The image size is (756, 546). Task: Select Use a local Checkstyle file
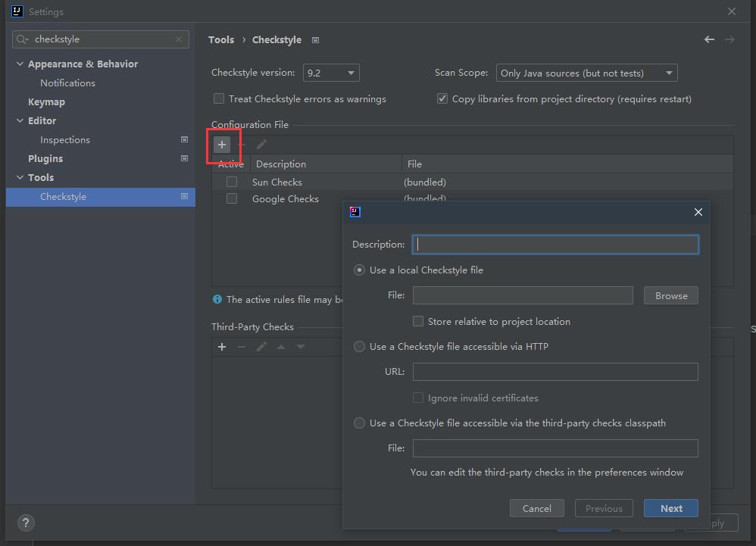coord(359,270)
